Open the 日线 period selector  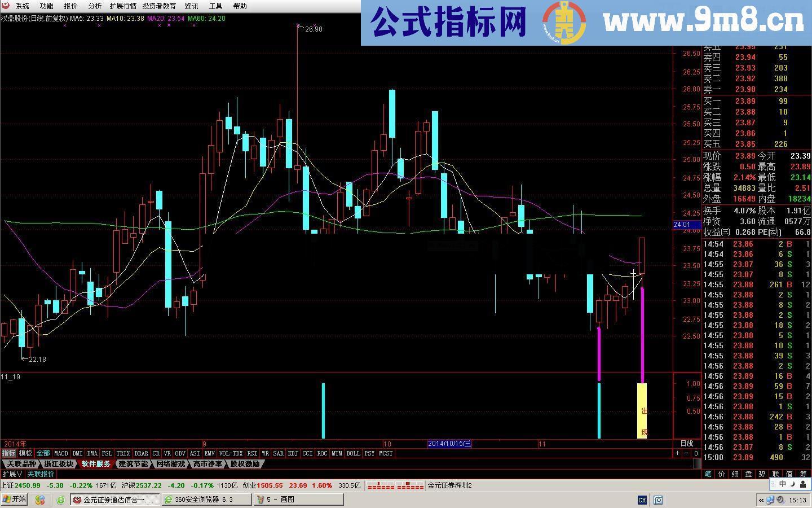pyautogui.click(x=687, y=444)
